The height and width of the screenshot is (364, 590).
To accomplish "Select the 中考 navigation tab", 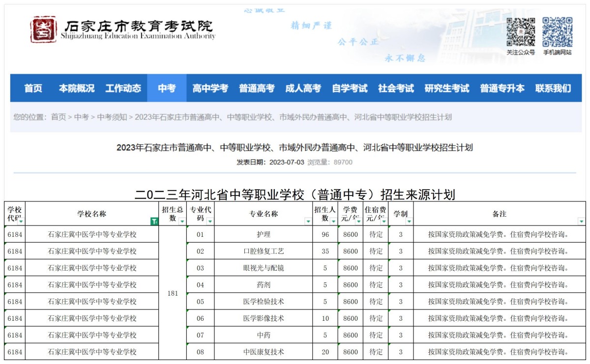I will point(167,88).
